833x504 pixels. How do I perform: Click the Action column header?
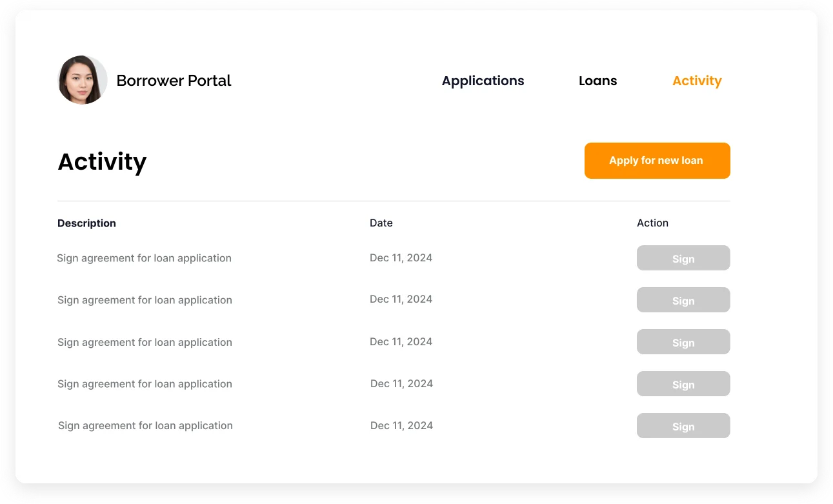[652, 223]
